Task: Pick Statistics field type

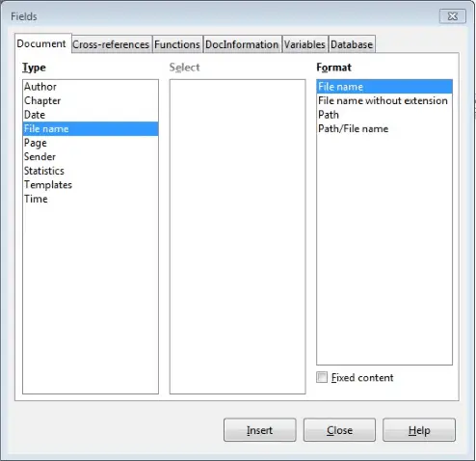Action: [91, 171]
